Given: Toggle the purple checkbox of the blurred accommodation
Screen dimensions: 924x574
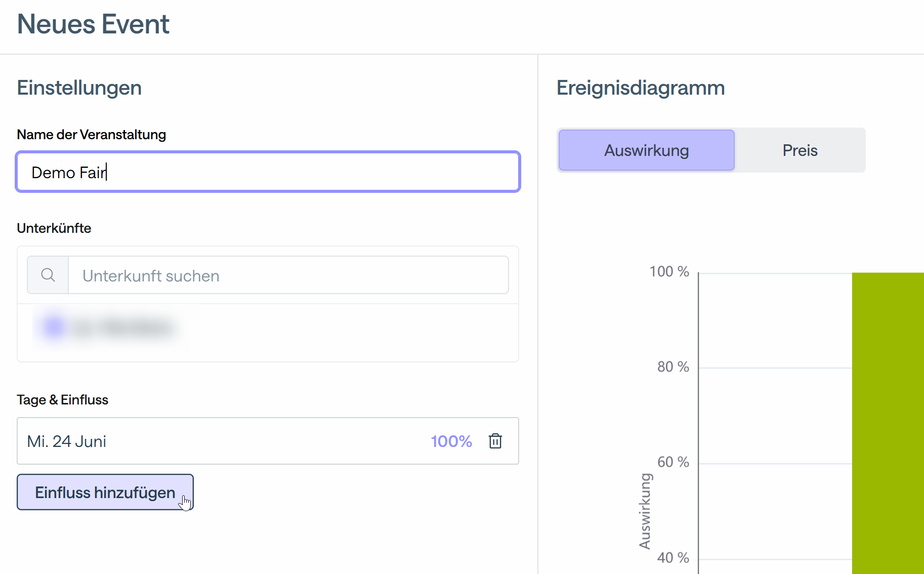Looking at the screenshot, I should tap(54, 327).
